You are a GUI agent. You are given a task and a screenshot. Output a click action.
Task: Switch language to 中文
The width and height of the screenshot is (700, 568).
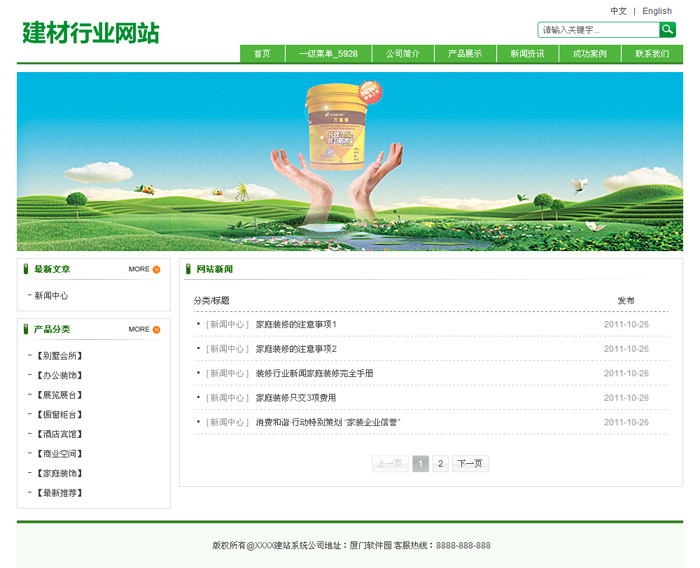(618, 11)
